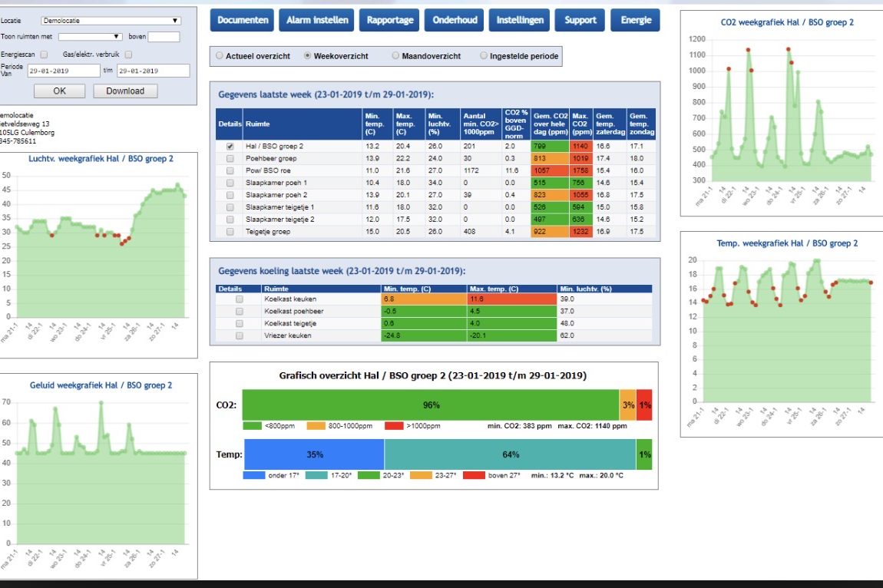
Task: Check details box for Poehbeer groep
Action: point(230,158)
